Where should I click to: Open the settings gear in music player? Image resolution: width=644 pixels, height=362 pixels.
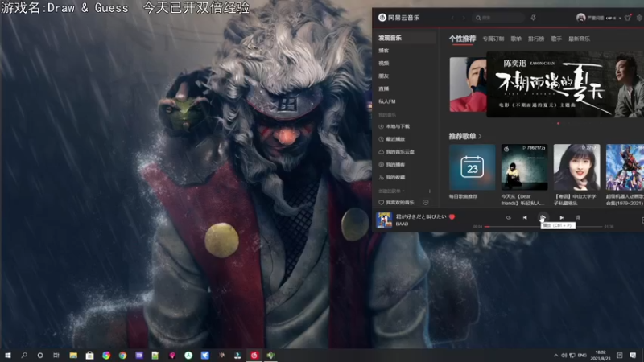click(639, 18)
